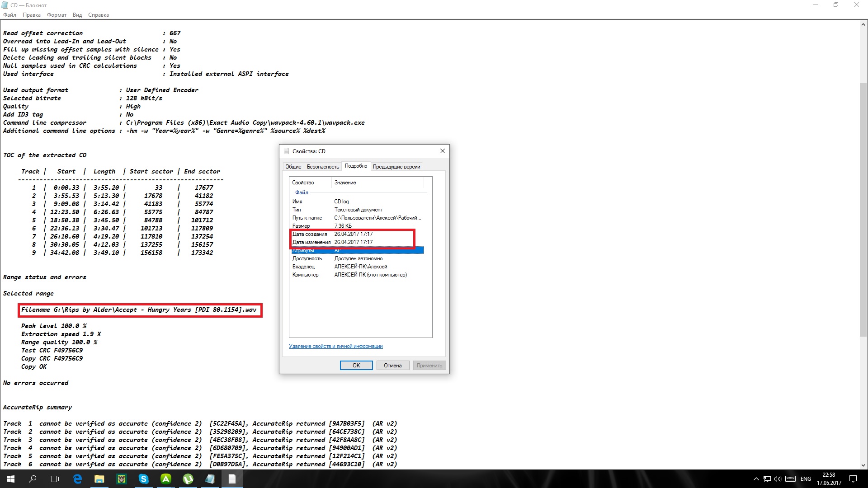This screenshot has height=488, width=868.
Task: Open the Предыдущие версии tab
Action: click(396, 167)
